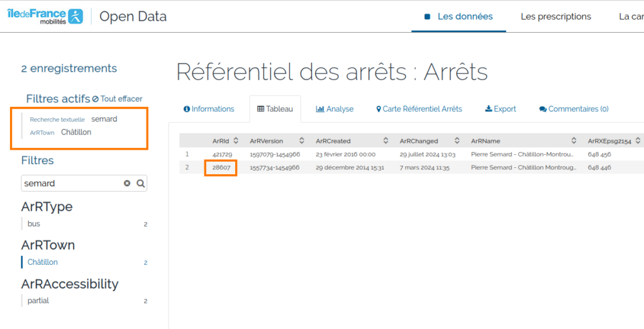The image size is (644, 329).
Task: Toggle the bus filter under ArRType
Action: (x=34, y=224)
